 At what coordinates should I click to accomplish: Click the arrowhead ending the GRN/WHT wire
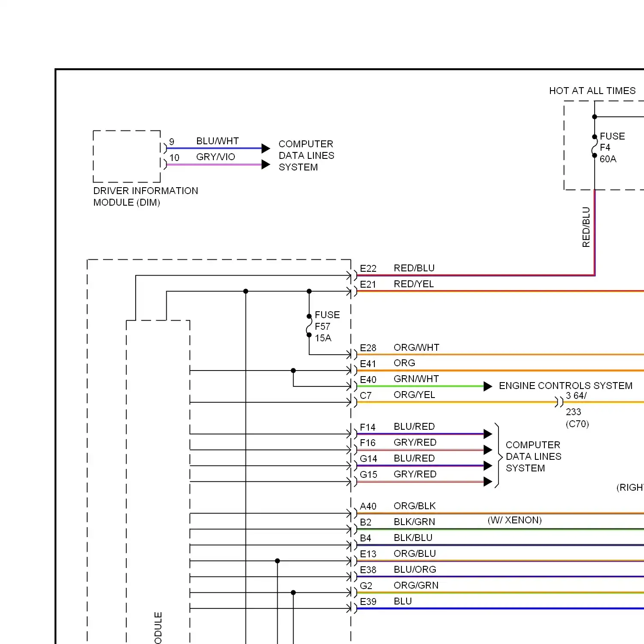coord(488,386)
